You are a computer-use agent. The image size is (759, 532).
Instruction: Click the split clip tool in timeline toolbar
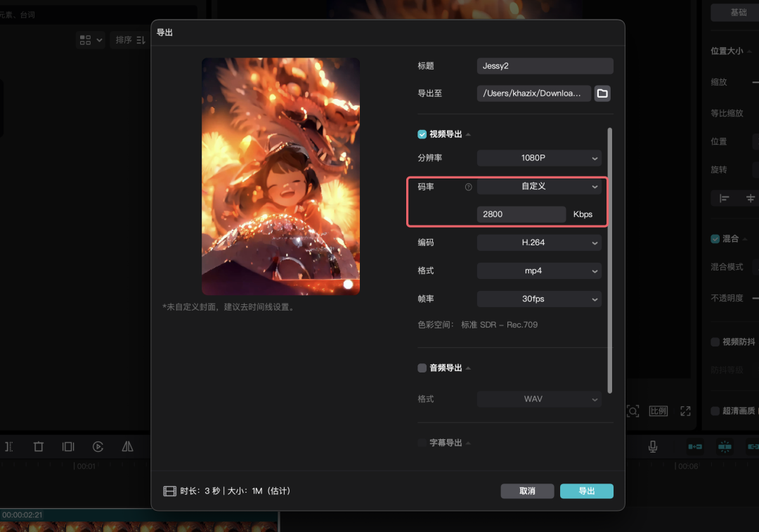(x=9, y=446)
